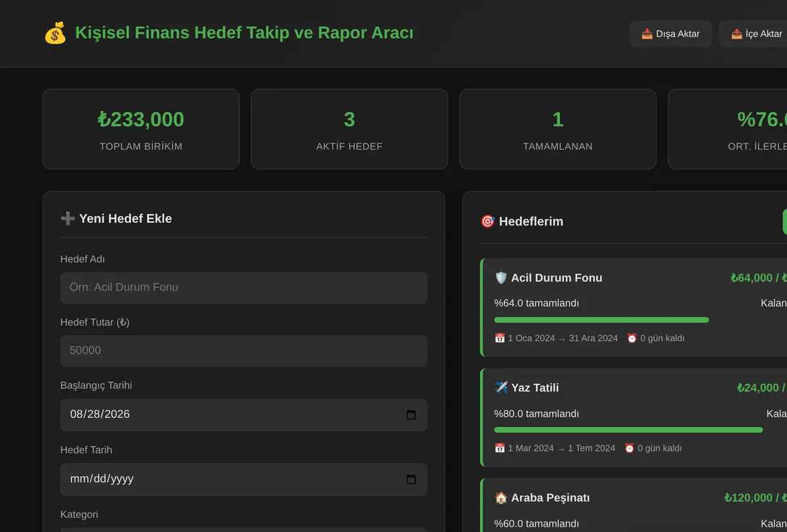Click the inbox icon on İçe Aktar
Viewport: 787px width, 532px height.
pos(737,34)
